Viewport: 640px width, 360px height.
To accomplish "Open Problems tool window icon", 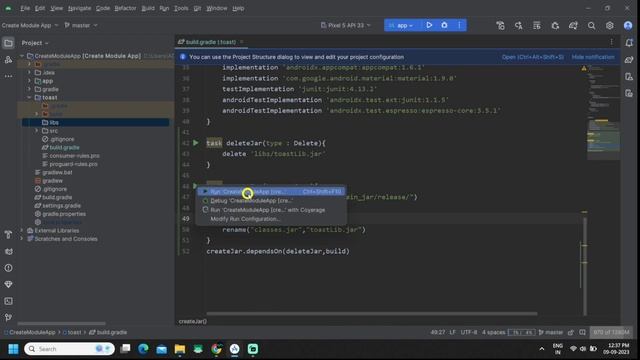I will (x=8, y=268).
